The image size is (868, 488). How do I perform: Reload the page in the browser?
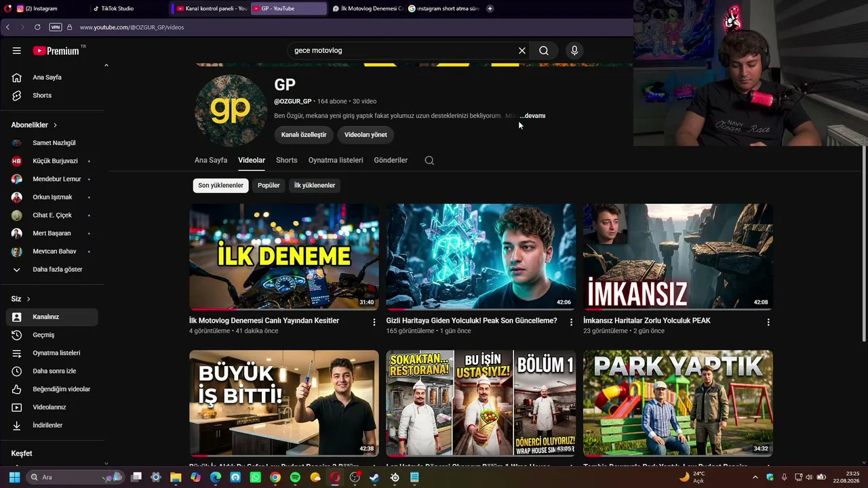coord(37,27)
